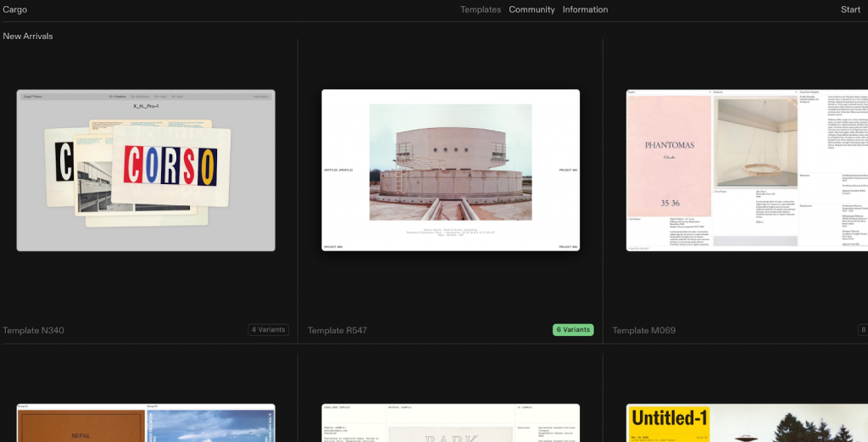
Task: Open the round building template preview
Action: (450, 162)
